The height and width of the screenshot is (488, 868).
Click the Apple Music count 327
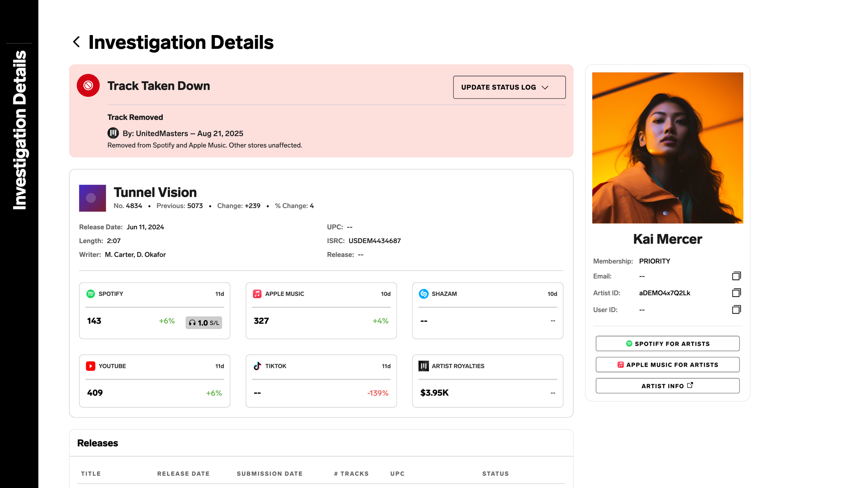(261, 321)
